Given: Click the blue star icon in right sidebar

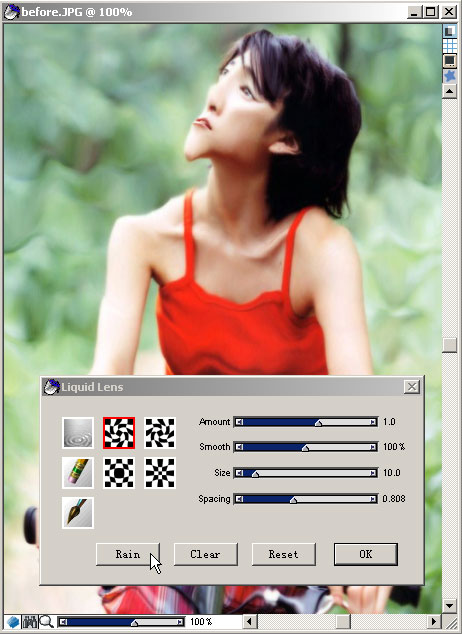Looking at the screenshot, I should tap(449, 76).
